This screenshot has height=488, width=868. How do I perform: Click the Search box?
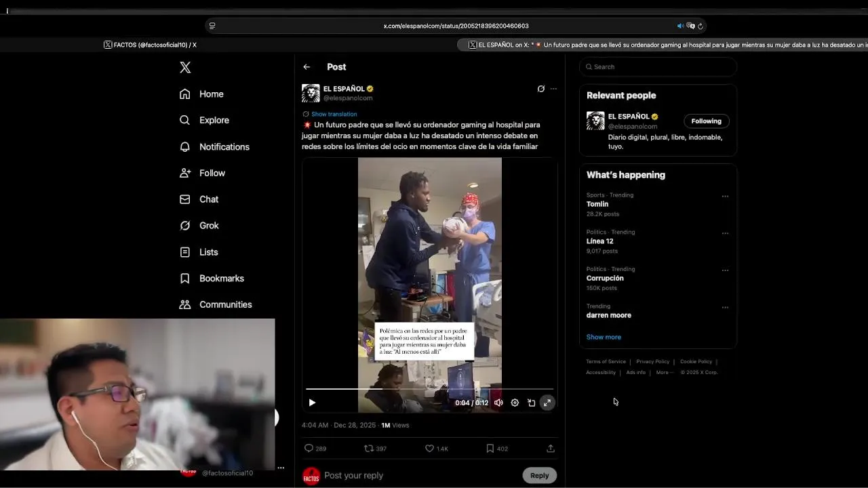point(658,66)
